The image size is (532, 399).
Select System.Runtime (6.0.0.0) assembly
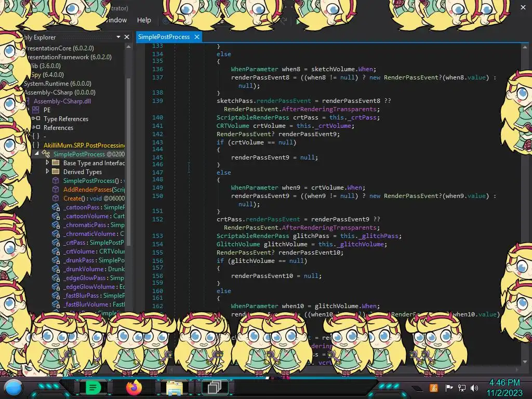pos(58,83)
